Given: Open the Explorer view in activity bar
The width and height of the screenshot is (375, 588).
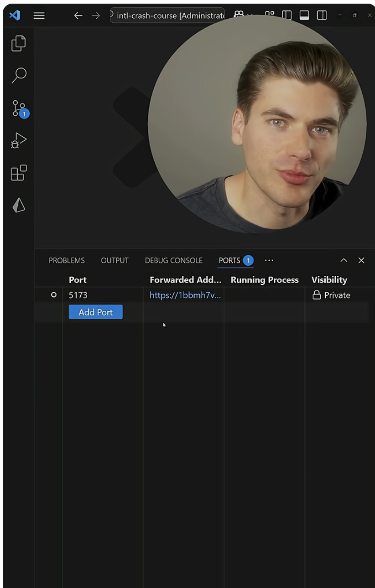Looking at the screenshot, I should 19,43.
